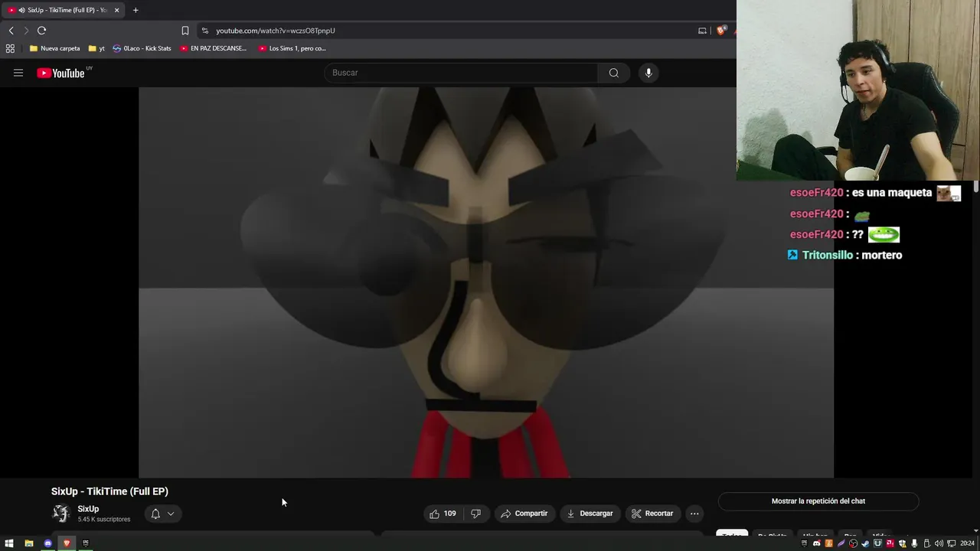Bookmark this page with bookmark icon
980x551 pixels.
pos(185,31)
